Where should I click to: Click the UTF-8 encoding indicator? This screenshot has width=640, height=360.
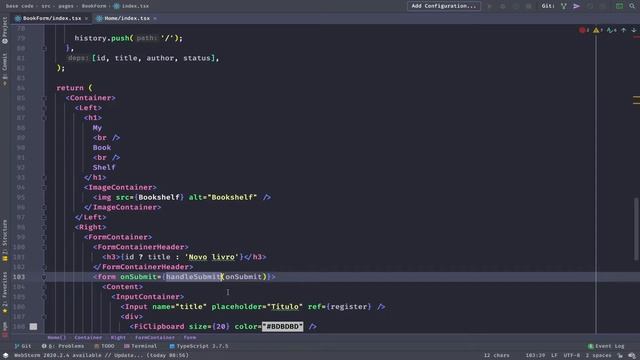click(x=571, y=356)
